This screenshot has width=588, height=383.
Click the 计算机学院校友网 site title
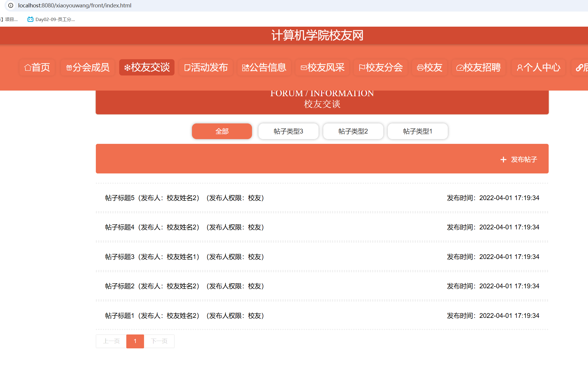tap(317, 35)
